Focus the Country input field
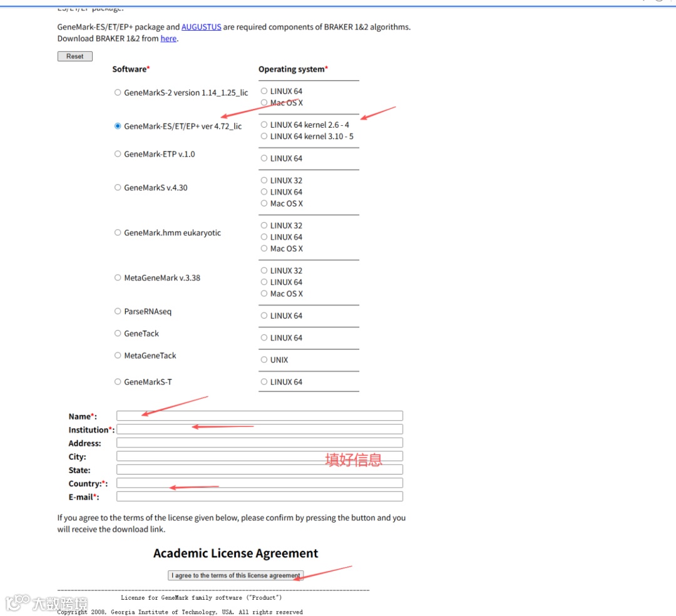Screen dimensions: 676x616 coord(260,483)
